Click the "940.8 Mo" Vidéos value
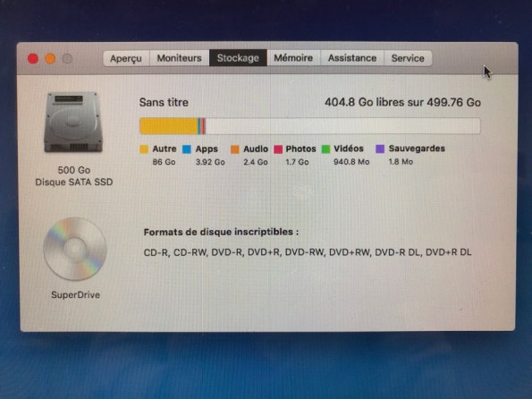 (351, 162)
